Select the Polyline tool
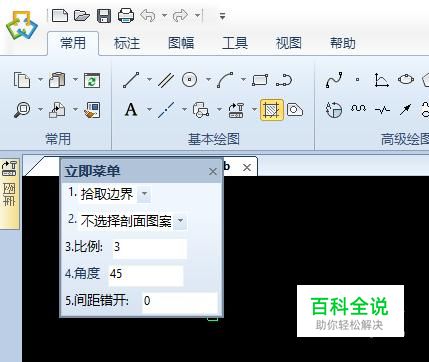The width and height of the screenshot is (429, 362). coord(284,80)
